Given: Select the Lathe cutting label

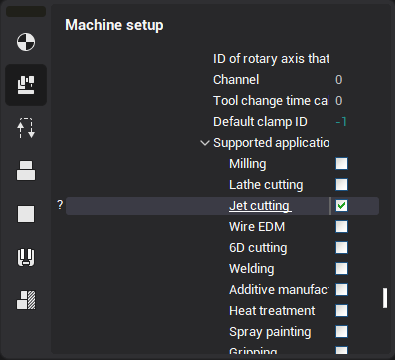Looking at the screenshot, I should [x=266, y=185].
